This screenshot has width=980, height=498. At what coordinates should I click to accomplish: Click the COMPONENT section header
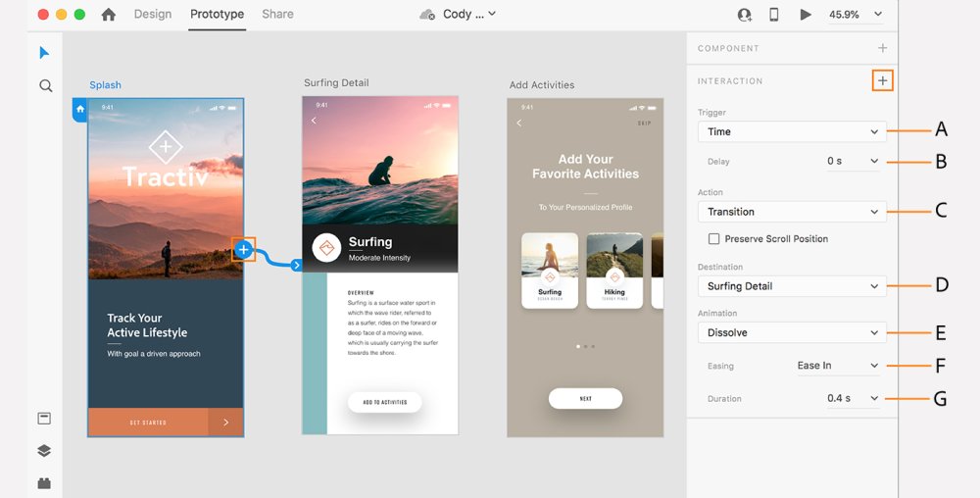coord(728,48)
